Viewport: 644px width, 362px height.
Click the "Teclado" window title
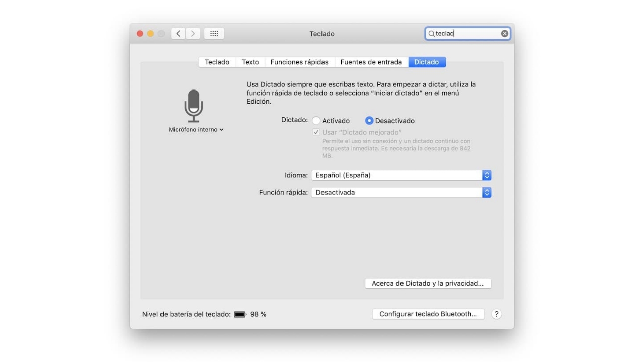pyautogui.click(x=322, y=34)
